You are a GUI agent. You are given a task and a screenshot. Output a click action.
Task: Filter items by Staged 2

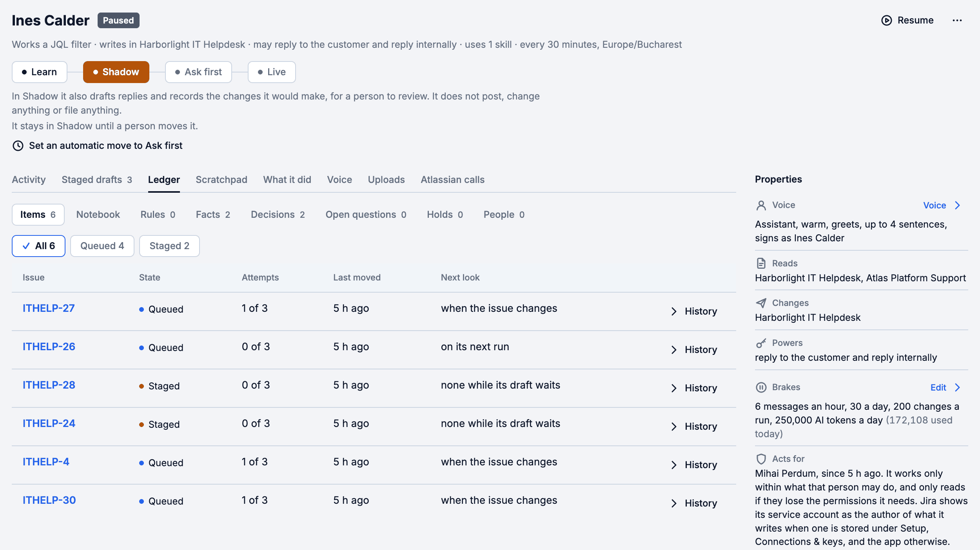pos(169,246)
